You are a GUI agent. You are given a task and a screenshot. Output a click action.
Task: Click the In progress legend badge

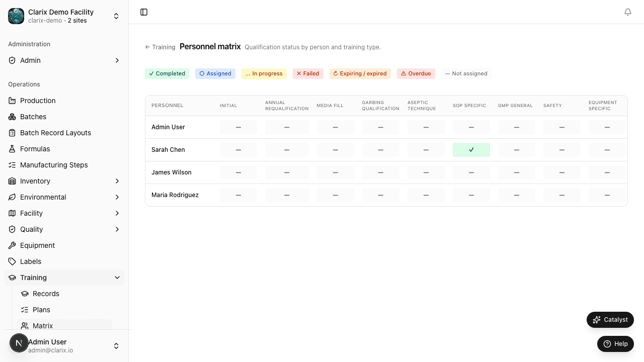coord(264,73)
